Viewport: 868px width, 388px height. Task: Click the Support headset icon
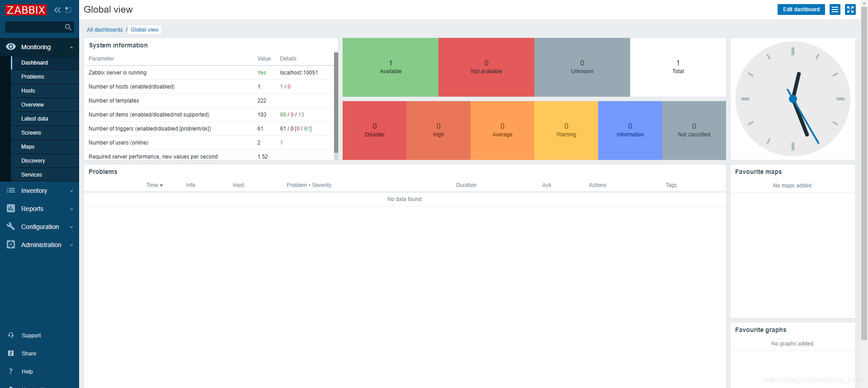pyautogui.click(x=11, y=335)
